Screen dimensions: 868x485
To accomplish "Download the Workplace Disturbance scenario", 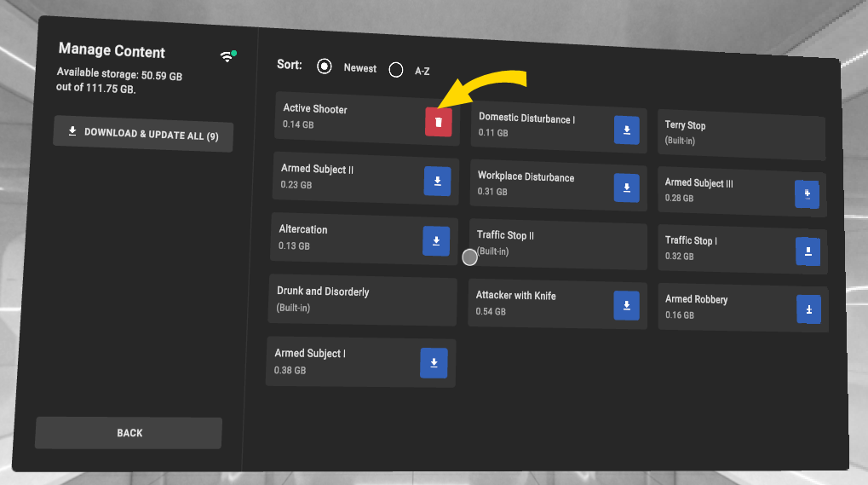I will [626, 187].
